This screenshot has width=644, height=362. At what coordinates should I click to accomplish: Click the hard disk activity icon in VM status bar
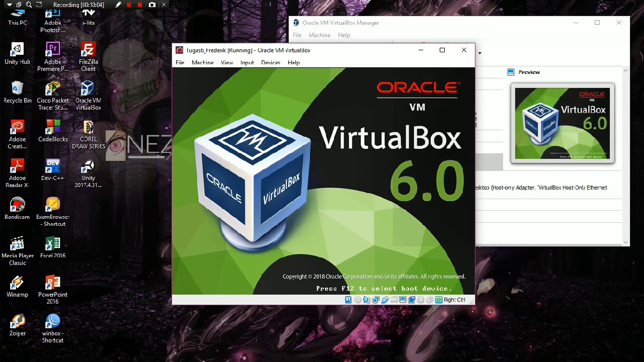click(x=348, y=300)
